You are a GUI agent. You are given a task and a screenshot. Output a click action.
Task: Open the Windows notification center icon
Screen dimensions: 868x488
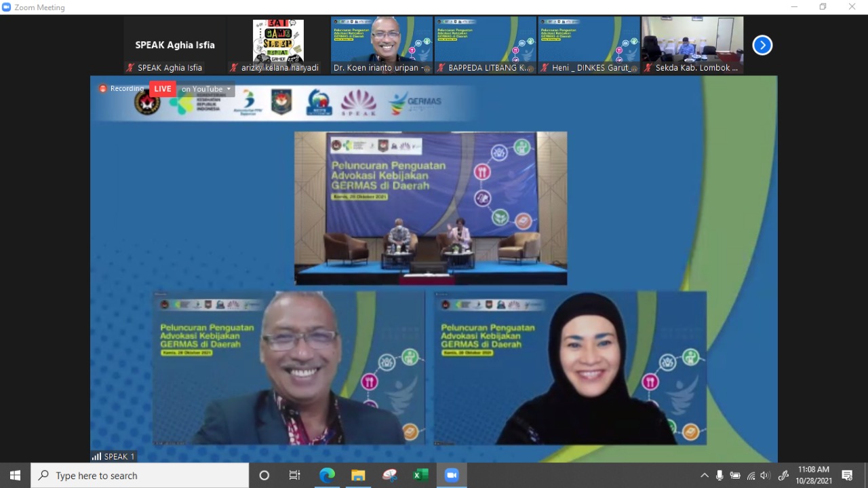pos(847,476)
